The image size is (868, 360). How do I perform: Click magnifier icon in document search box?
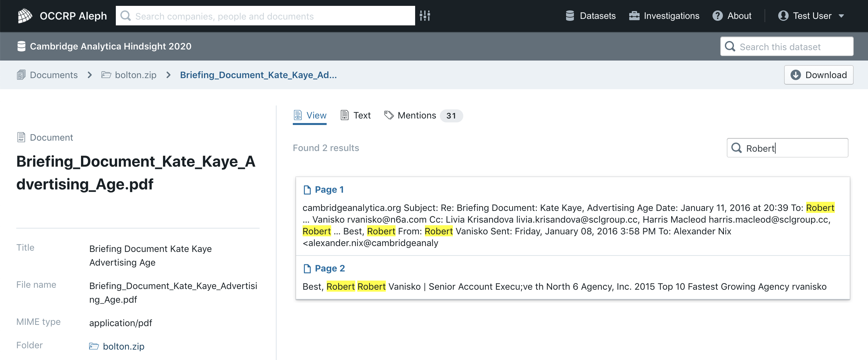(x=737, y=148)
